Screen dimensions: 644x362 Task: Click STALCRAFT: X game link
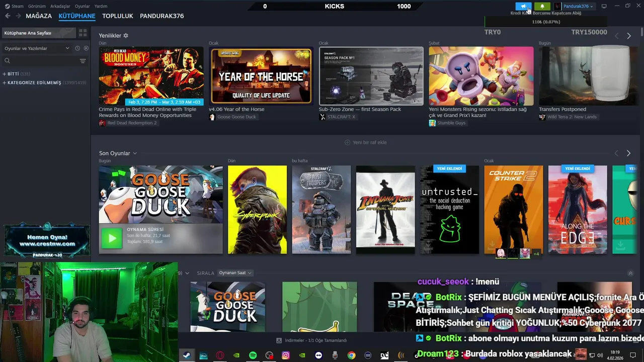[x=337, y=117]
